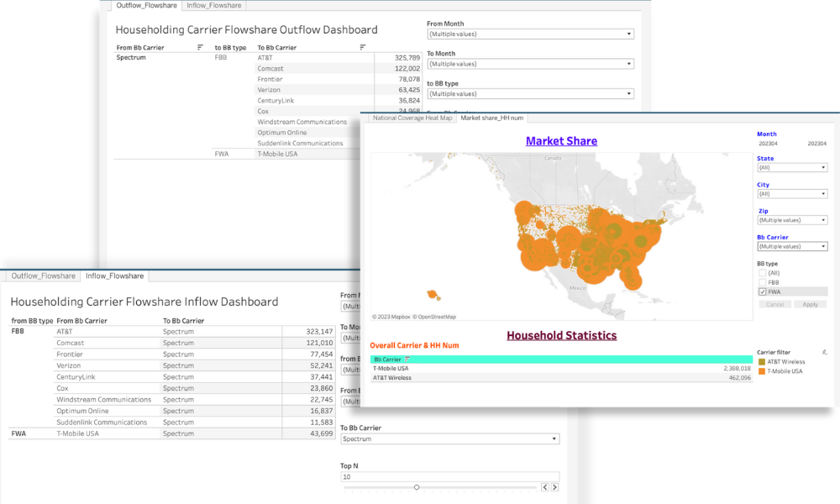Viewport: 840px width, 504px height.
Task: Select Comcast in Inflow From Bb Carrier column
Action: pos(71,343)
